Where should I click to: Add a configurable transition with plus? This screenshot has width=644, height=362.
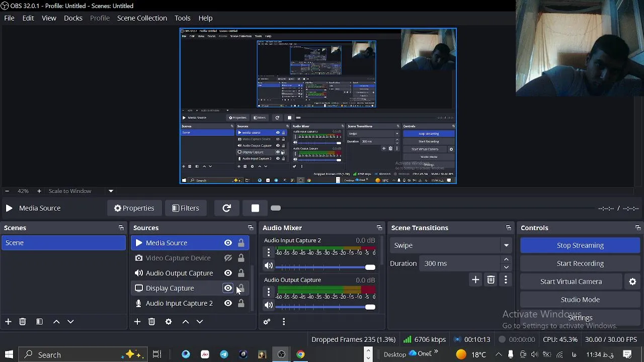(475, 280)
